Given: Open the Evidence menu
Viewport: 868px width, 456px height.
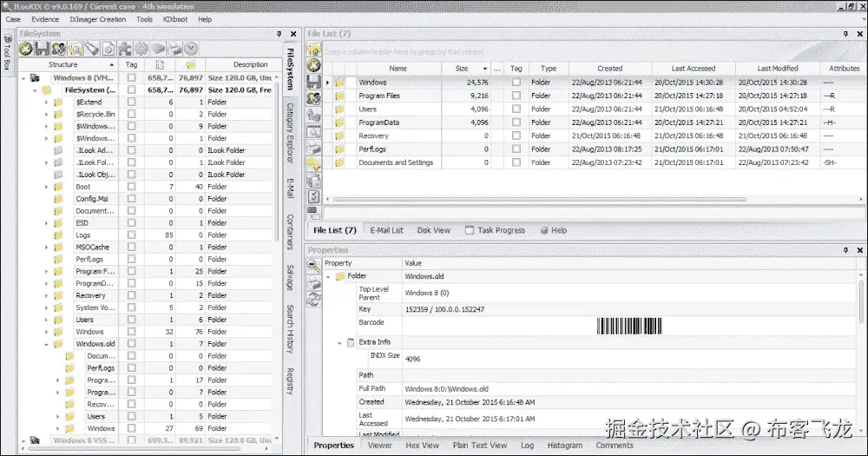Looking at the screenshot, I should point(45,19).
